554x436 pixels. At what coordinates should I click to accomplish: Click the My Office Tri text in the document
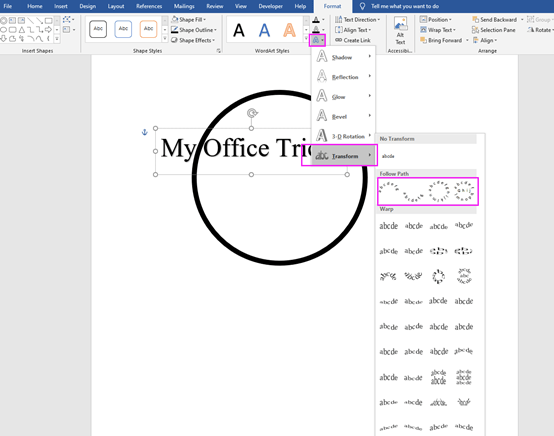[236, 148]
